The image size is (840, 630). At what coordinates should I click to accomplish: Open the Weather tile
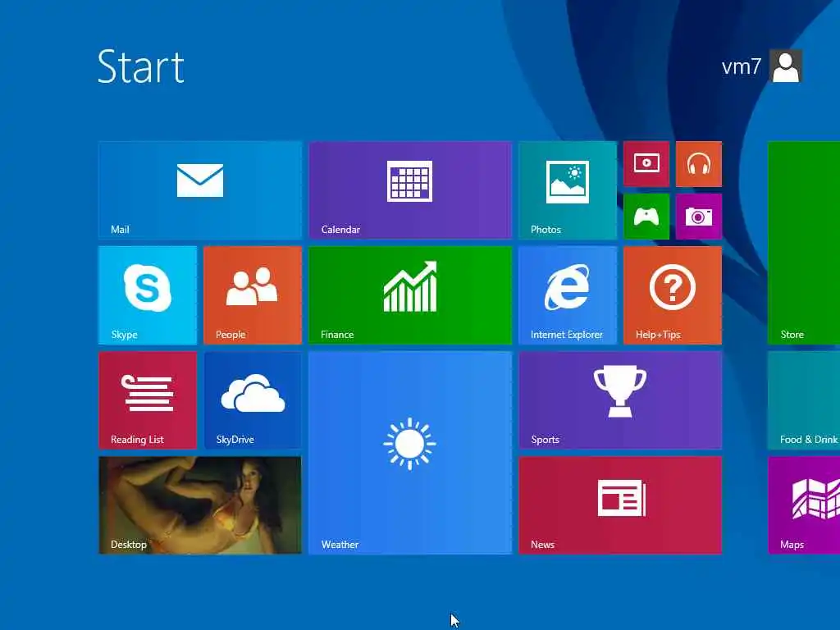(x=410, y=453)
